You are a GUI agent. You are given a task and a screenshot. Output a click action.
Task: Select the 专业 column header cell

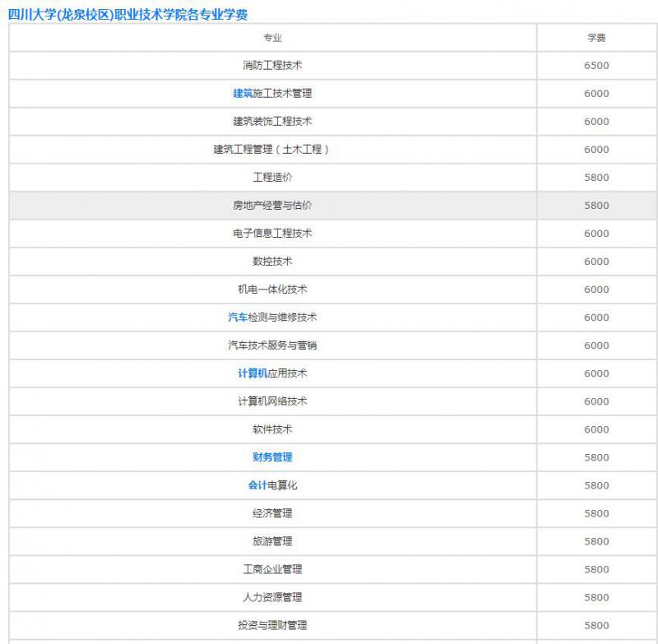tap(272, 36)
